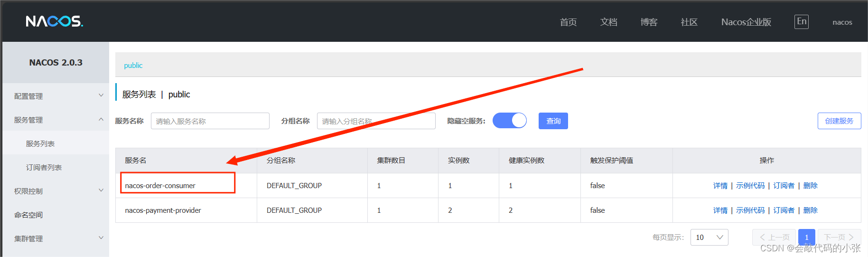This screenshot has height=257, width=868.
Task: Collapse the 服务管理 menu chevron
Action: tap(101, 119)
